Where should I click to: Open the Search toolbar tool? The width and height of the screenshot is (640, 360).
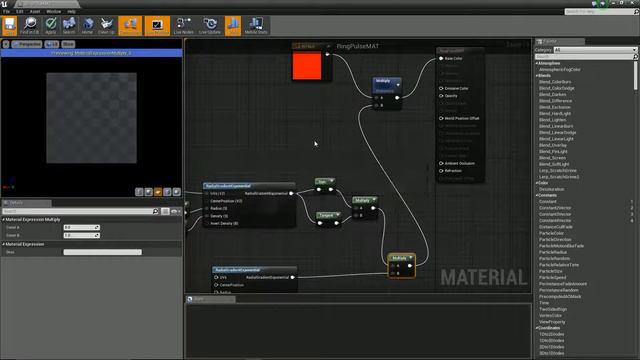[x=69, y=26]
